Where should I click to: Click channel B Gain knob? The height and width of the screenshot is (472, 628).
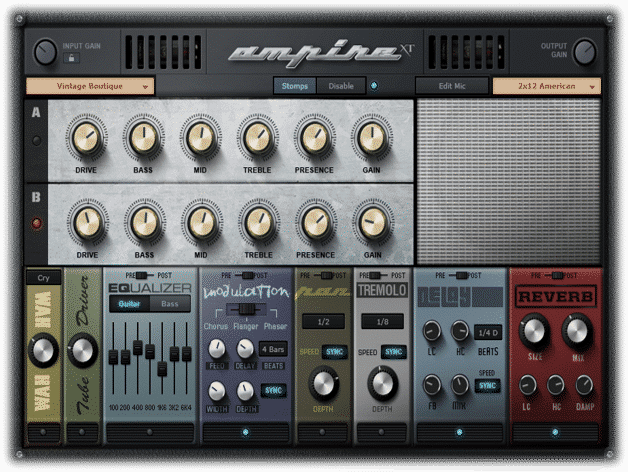[373, 223]
